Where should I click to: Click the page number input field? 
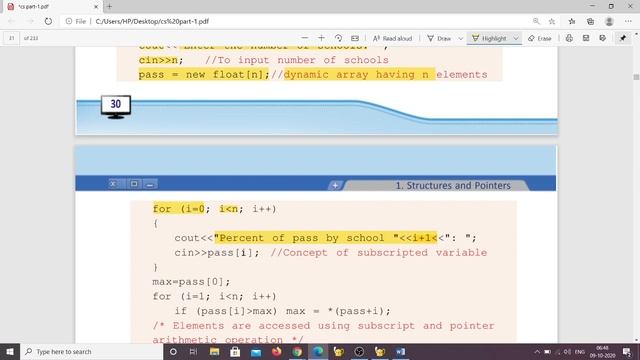coord(11,38)
